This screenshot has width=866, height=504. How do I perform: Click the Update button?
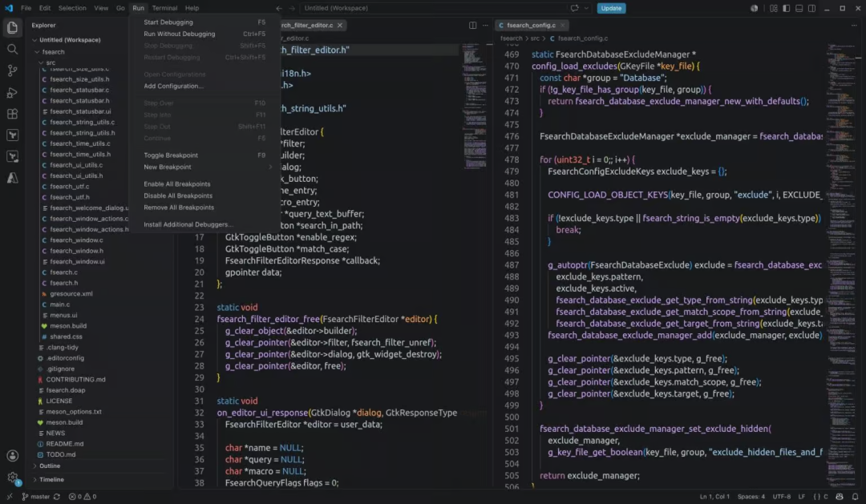(611, 8)
